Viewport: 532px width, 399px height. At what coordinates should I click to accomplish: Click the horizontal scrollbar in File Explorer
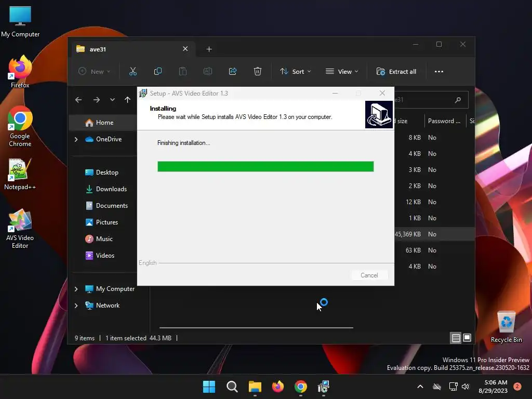click(256, 328)
